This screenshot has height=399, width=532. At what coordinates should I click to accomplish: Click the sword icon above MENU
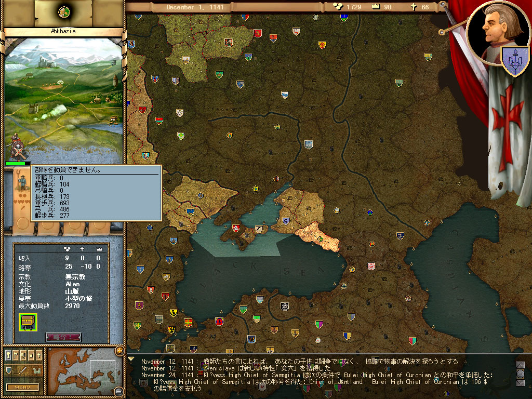click(x=23, y=370)
